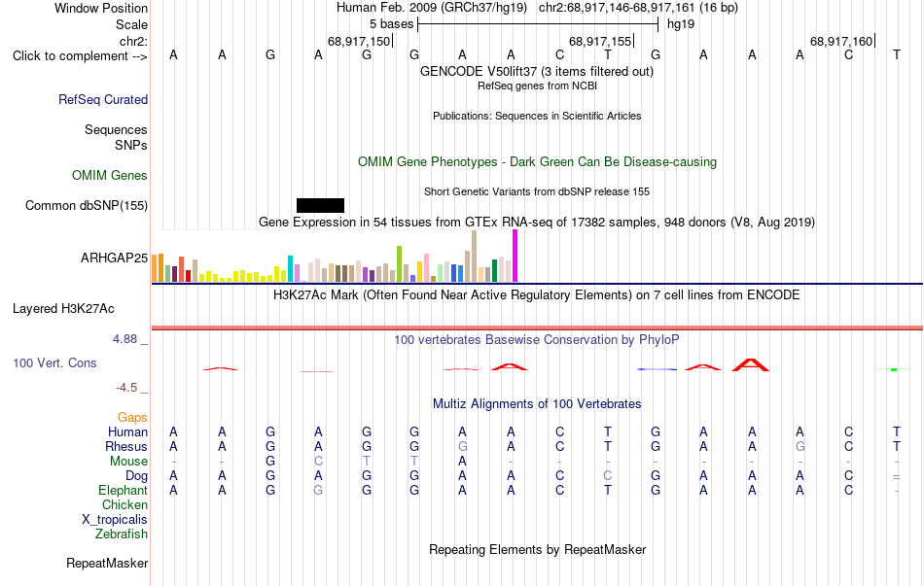Click the blue negative PhyloP conservation mark
Image resolution: width=924 pixels, height=586 pixels.
pos(657,369)
